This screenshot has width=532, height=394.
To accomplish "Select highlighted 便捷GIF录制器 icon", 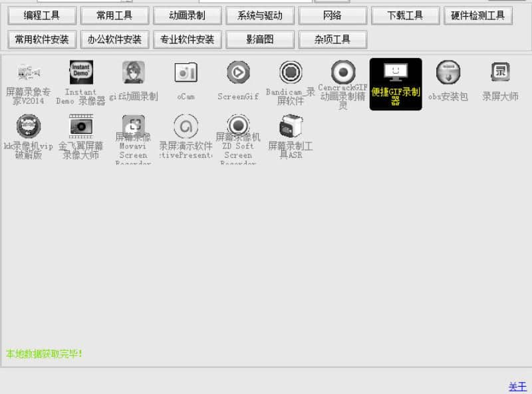I will [x=396, y=85].
